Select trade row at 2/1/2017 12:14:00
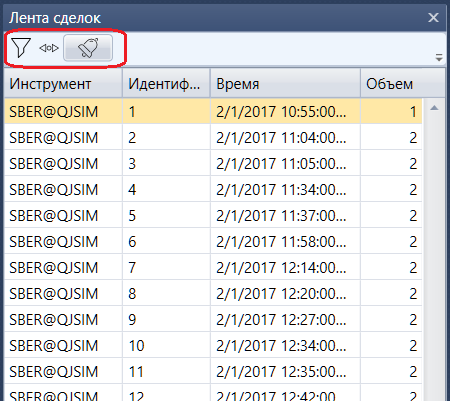This screenshot has height=401, width=450. (x=213, y=267)
